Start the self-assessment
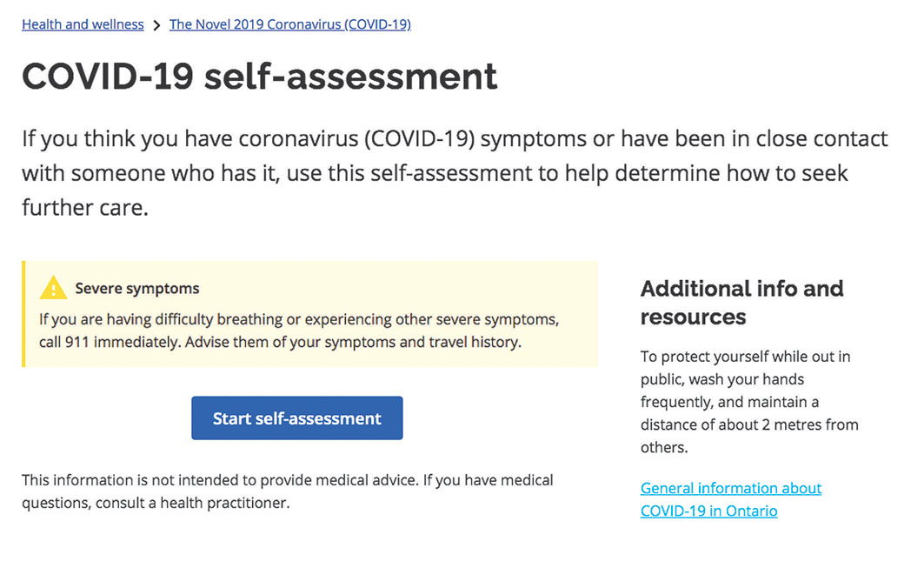924x568 pixels. 297,418
